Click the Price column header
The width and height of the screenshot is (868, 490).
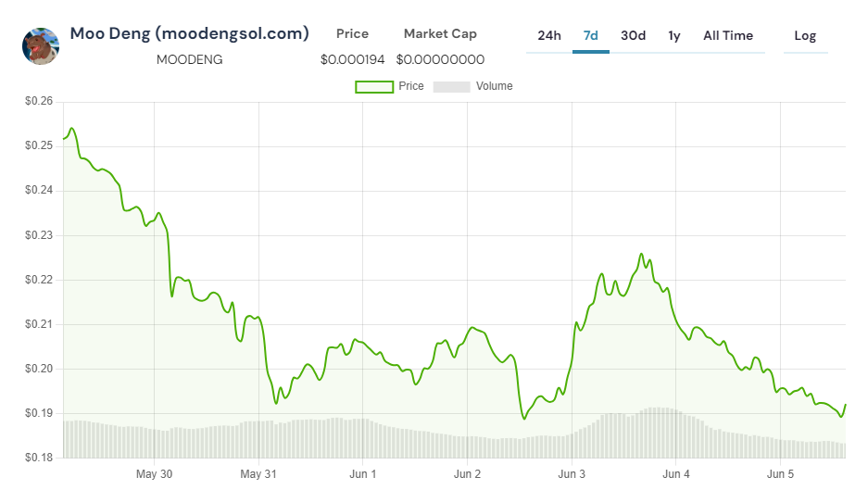[x=352, y=34]
